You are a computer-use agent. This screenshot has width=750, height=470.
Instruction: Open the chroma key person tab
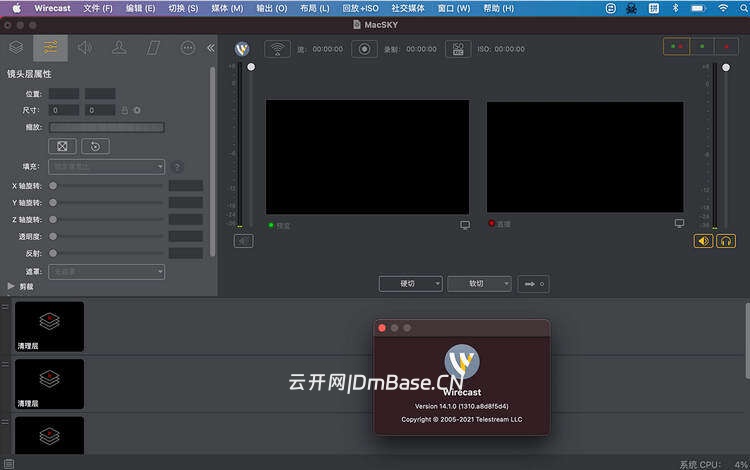point(119,47)
